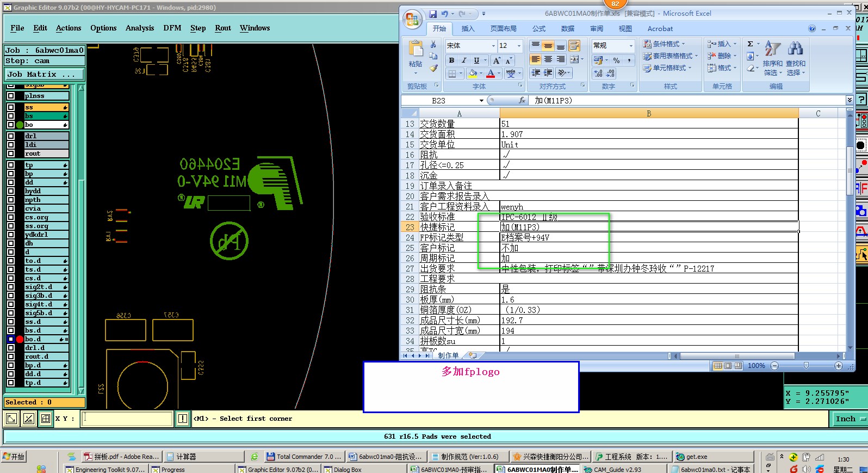Click the Center alignment icon

(548, 59)
